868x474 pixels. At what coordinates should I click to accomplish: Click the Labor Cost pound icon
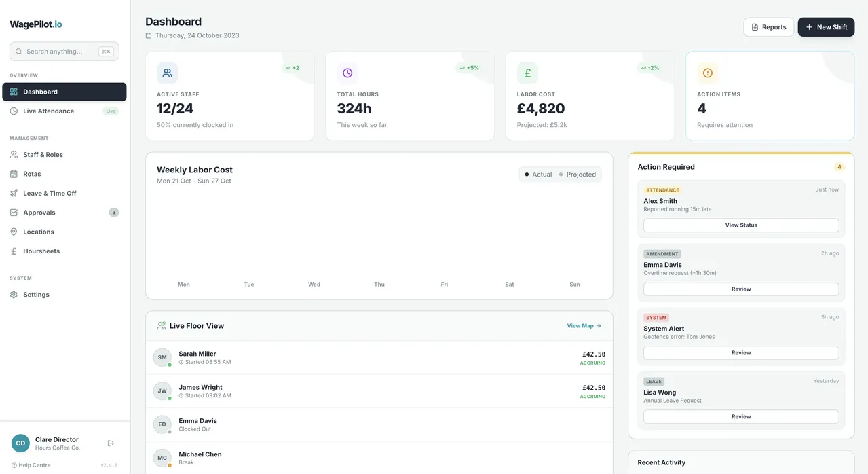[527, 73]
